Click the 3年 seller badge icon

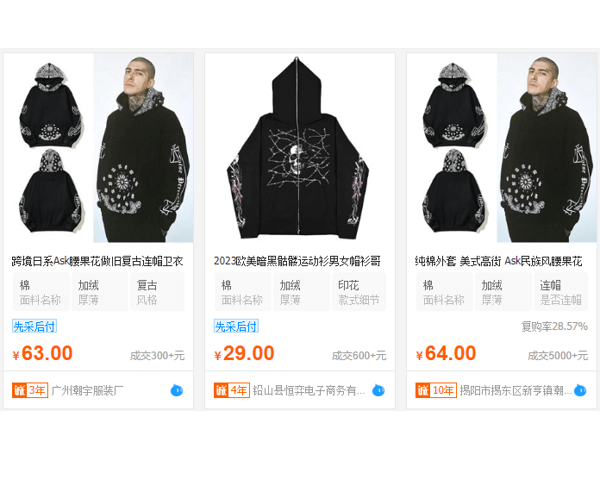coord(30,390)
